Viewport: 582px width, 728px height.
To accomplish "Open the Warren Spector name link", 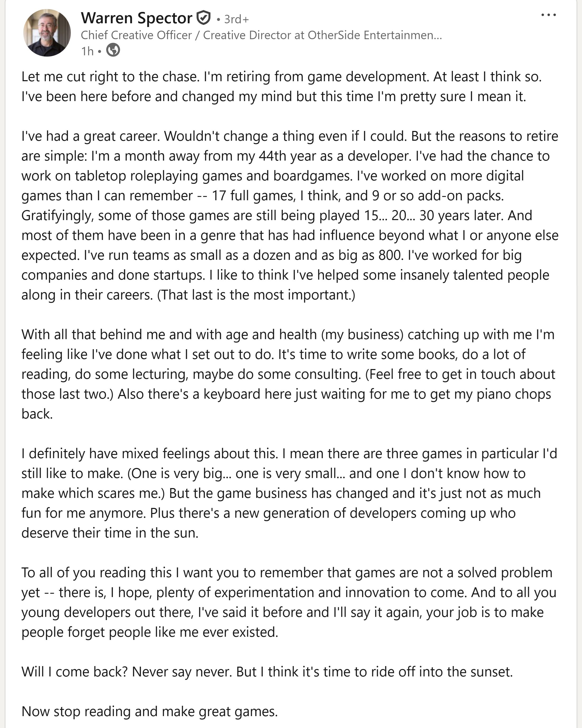I will (x=136, y=18).
